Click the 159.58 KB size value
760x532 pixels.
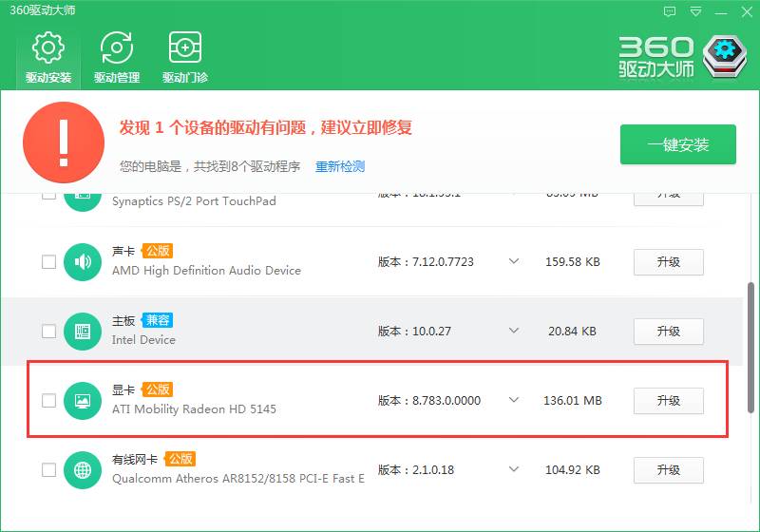pyautogui.click(x=573, y=262)
